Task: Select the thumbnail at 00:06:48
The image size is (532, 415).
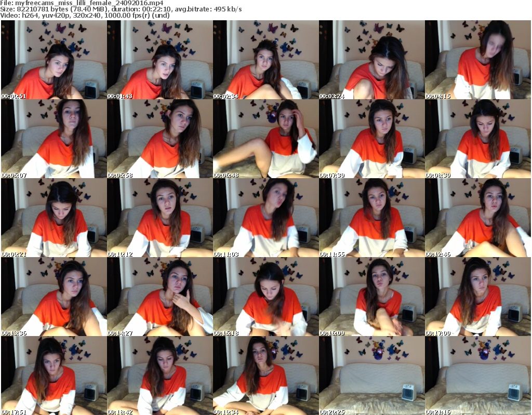Action: [265, 139]
